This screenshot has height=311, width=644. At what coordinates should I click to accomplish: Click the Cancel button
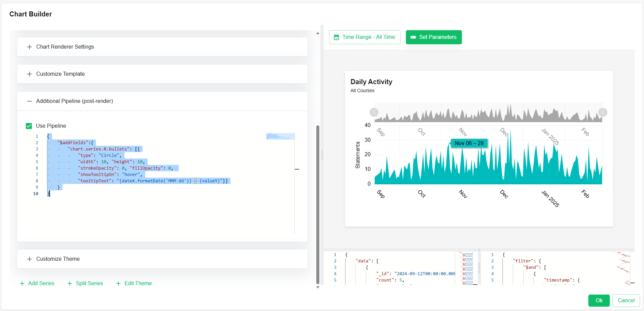click(x=626, y=301)
